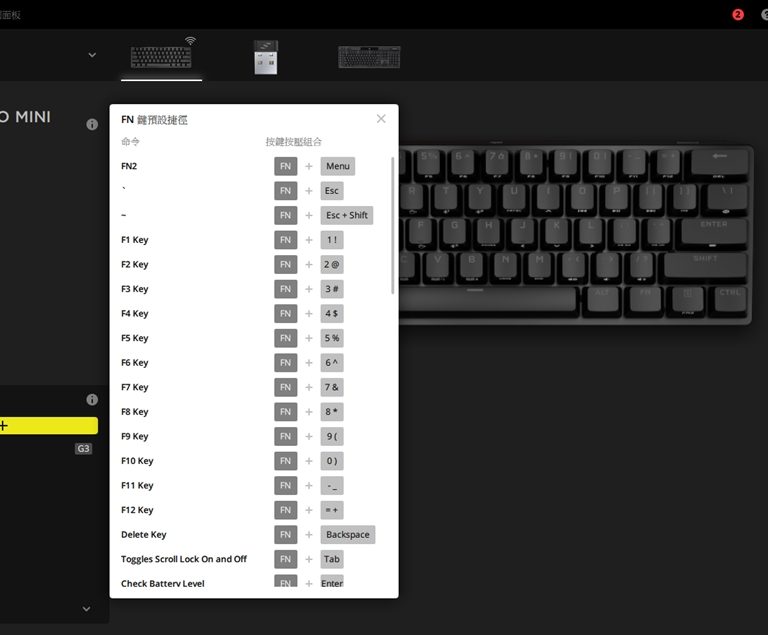Click the yellow add bar with plus
Viewport: 768px width, 635px height.
click(x=48, y=426)
